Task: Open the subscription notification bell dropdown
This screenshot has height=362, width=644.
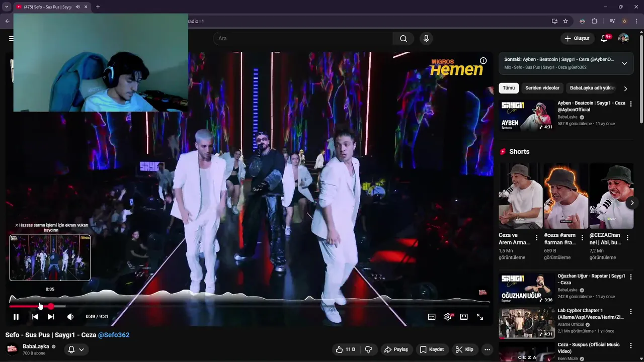Action: tap(76, 349)
